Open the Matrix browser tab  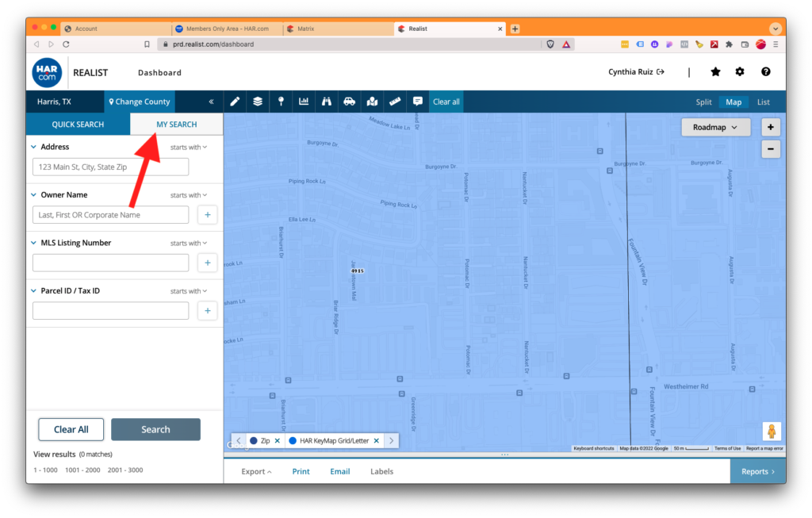coord(336,29)
